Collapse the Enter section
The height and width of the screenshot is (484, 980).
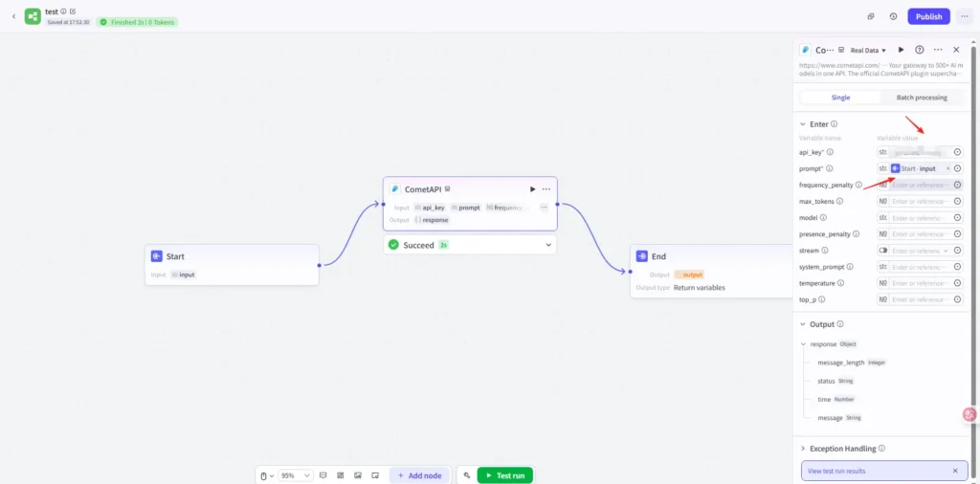[x=803, y=124]
